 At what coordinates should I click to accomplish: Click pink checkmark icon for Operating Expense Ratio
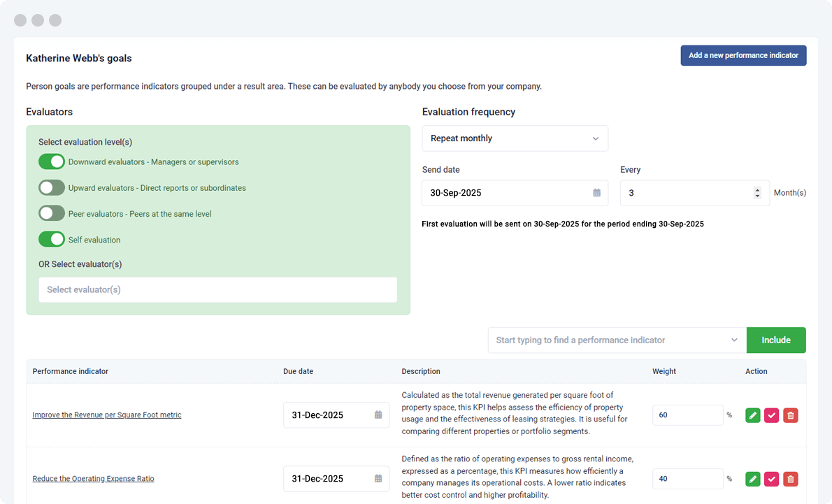(771, 479)
